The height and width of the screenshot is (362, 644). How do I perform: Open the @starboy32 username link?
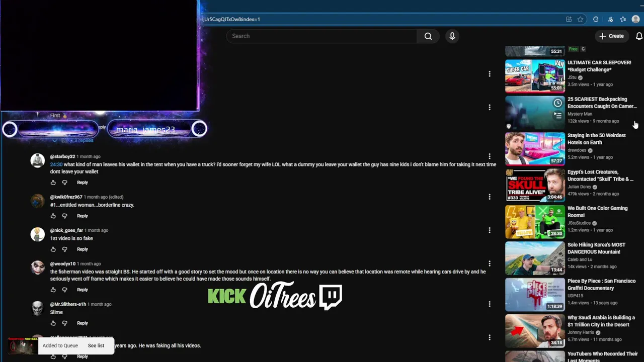62,157
